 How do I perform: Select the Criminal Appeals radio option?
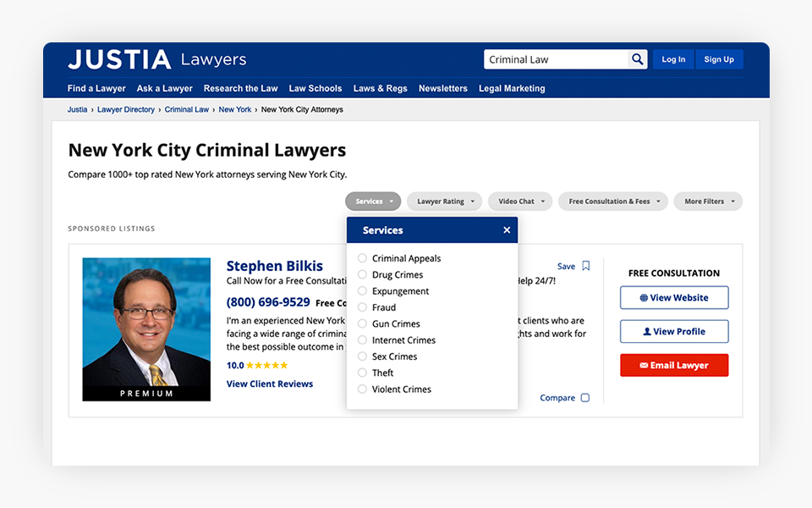[x=362, y=258]
